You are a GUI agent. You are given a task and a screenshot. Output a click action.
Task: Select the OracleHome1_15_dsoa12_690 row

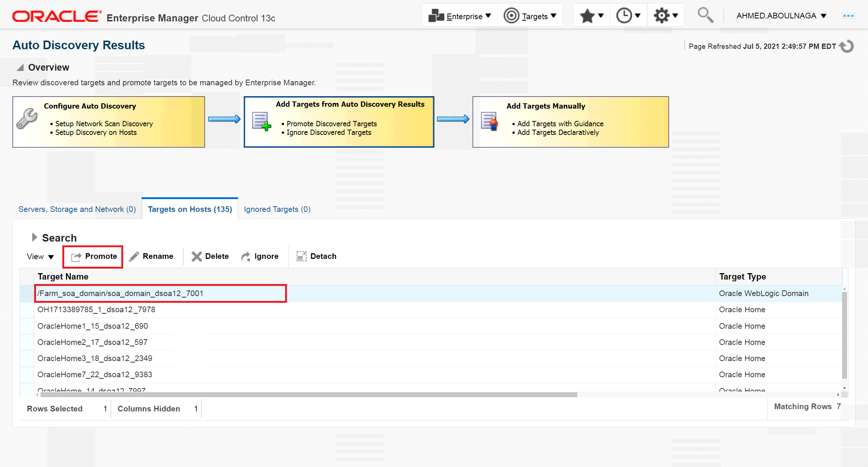point(93,326)
